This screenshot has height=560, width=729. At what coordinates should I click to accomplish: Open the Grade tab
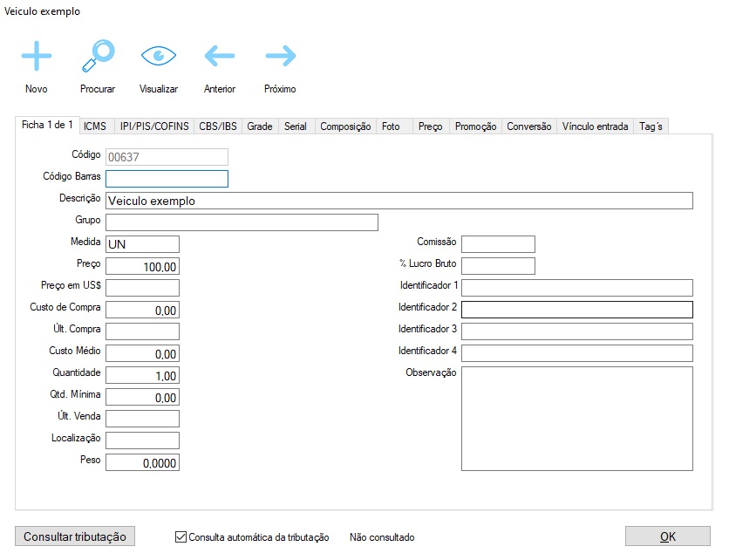[260, 126]
